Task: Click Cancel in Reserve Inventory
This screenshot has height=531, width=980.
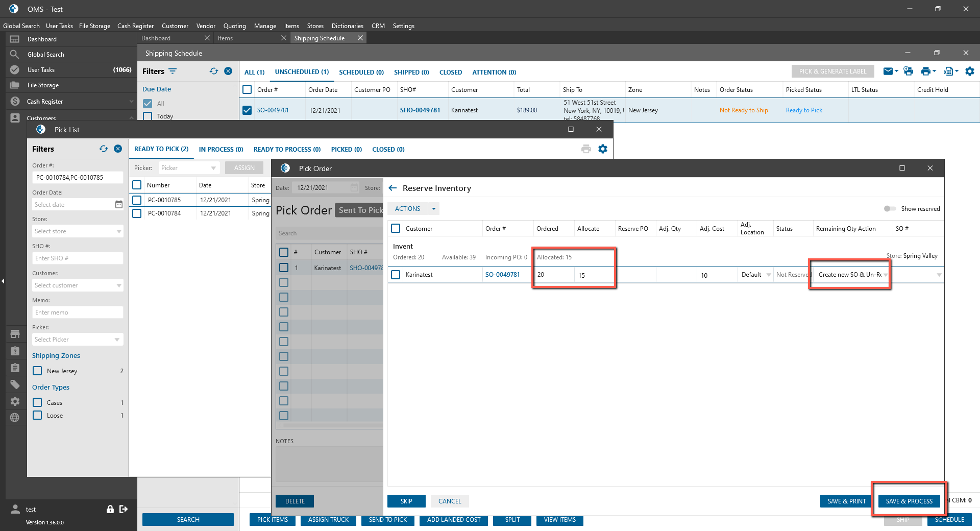Action: (450, 501)
